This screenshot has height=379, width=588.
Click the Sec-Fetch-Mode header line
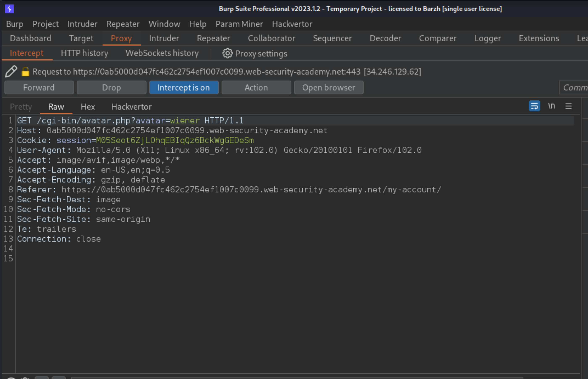(74, 209)
